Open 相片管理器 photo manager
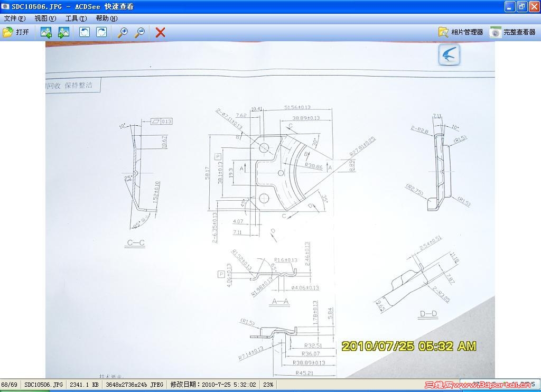541x392 pixels. (461, 32)
